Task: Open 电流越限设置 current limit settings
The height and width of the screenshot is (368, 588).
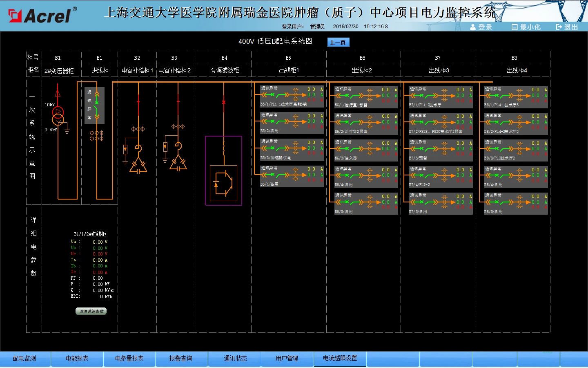Action: pos(340,358)
